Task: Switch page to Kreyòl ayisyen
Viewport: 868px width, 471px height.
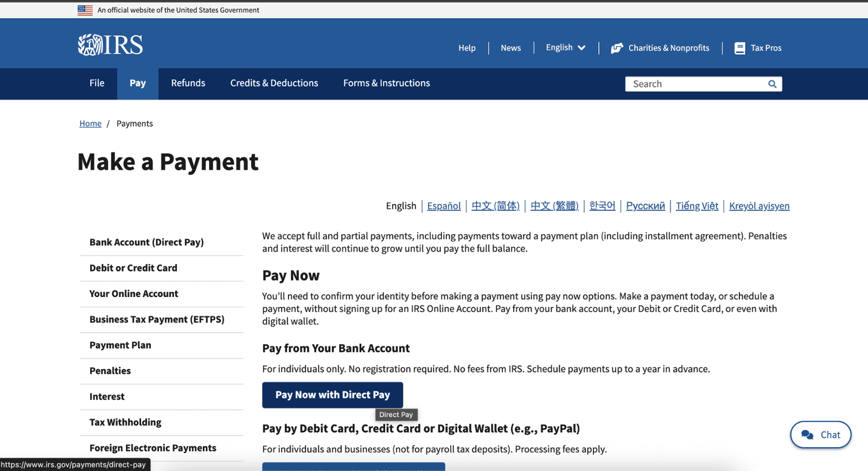Action: (x=759, y=206)
